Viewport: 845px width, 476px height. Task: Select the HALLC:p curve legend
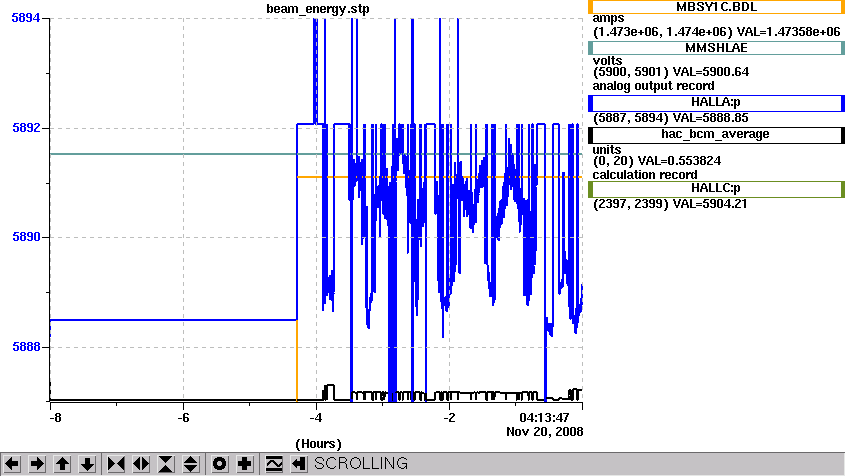[716, 189]
